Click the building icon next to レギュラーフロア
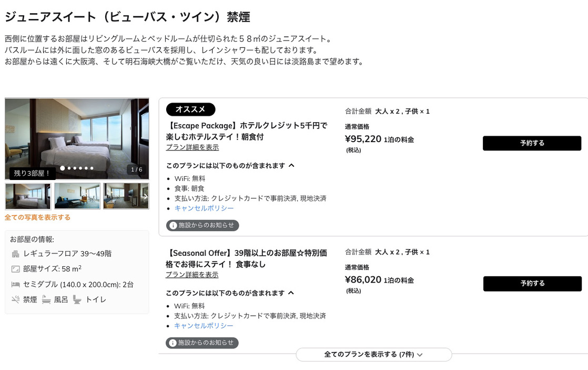 (15, 254)
